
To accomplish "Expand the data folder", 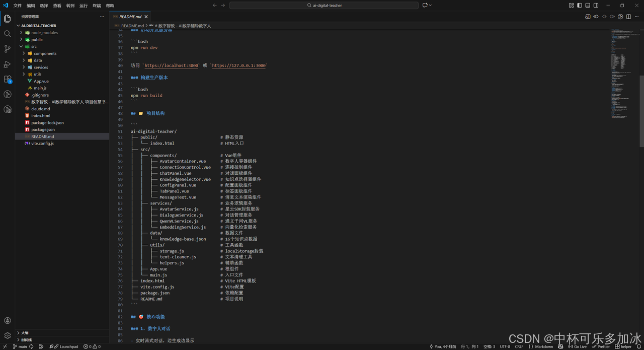I will click(62, 60).
